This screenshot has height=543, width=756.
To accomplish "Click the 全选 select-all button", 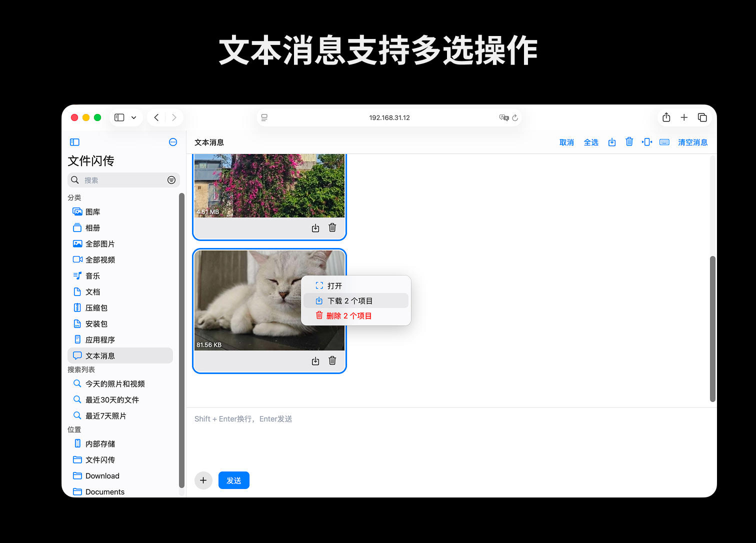I will (x=591, y=142).
